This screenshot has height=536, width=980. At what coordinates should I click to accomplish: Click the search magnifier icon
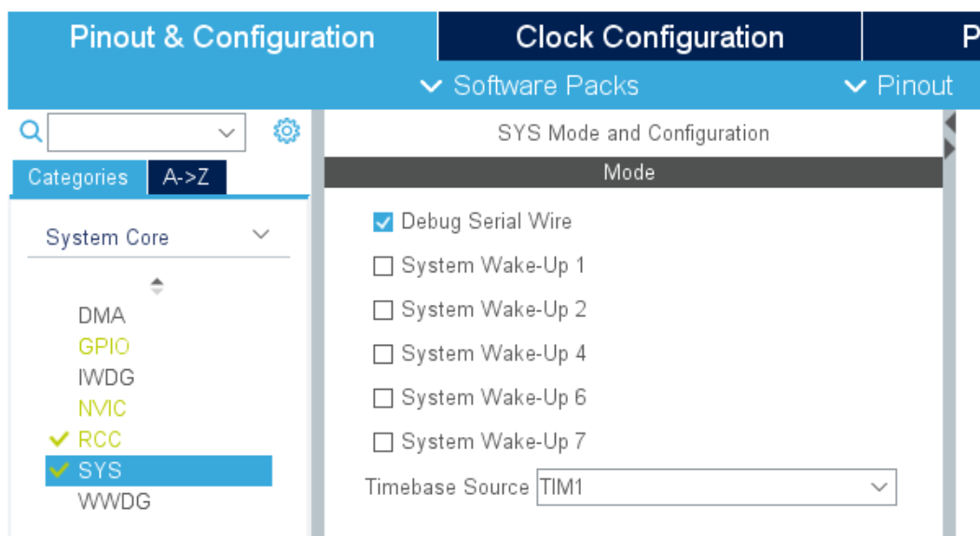[30, 132]
